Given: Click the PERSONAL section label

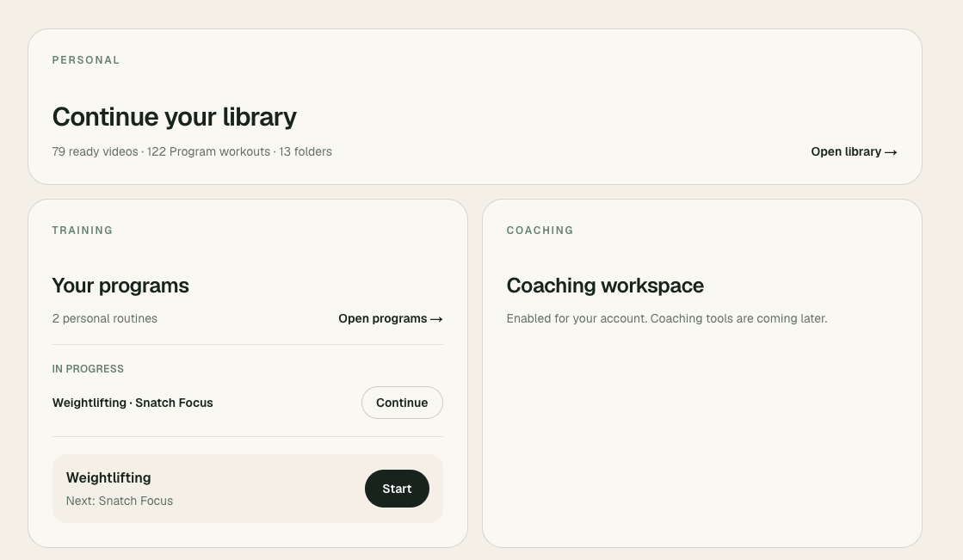Looking at the screenshot, I should (86, 60).
